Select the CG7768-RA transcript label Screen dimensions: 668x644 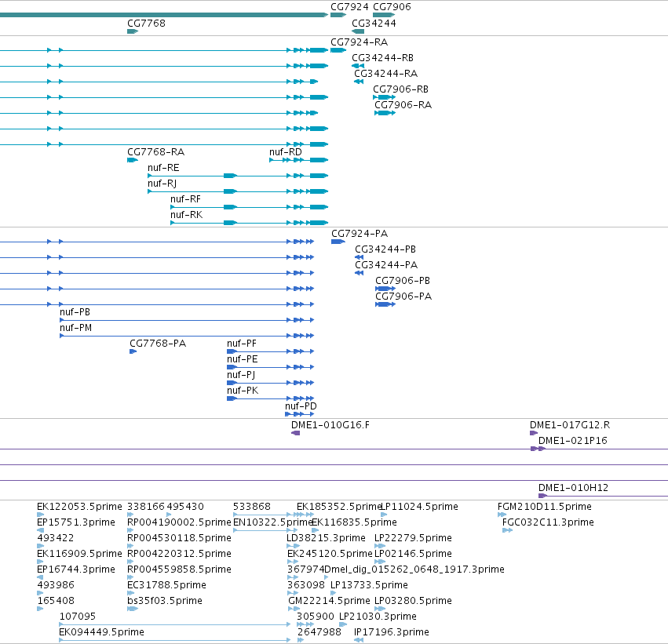[156, 152]
